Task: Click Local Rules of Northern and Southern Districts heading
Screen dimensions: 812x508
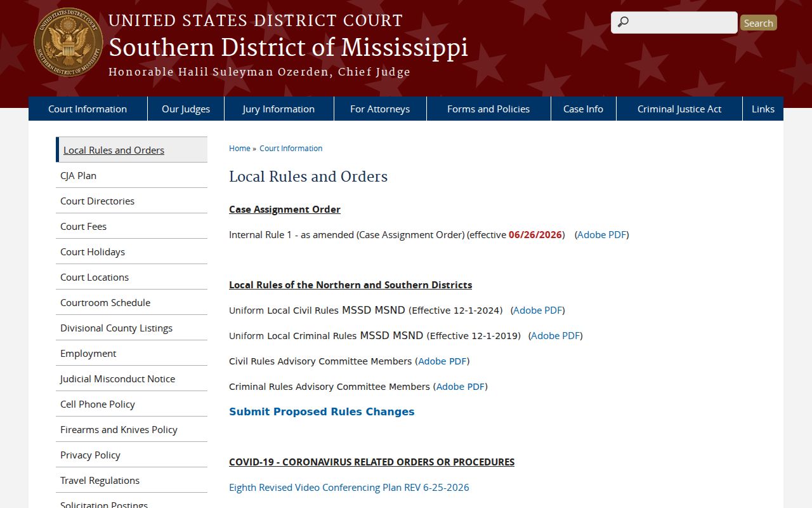Action: pyautogui.click(x=350, y=284)
